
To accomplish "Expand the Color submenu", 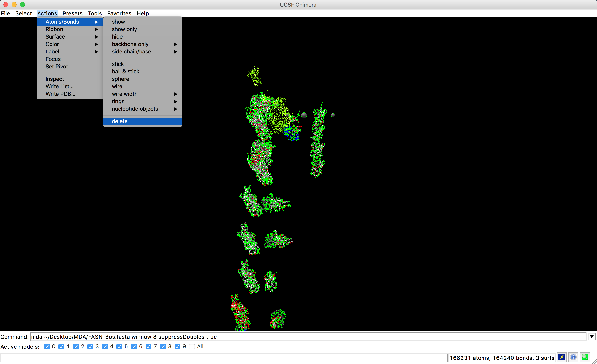I will click(70, 44).
